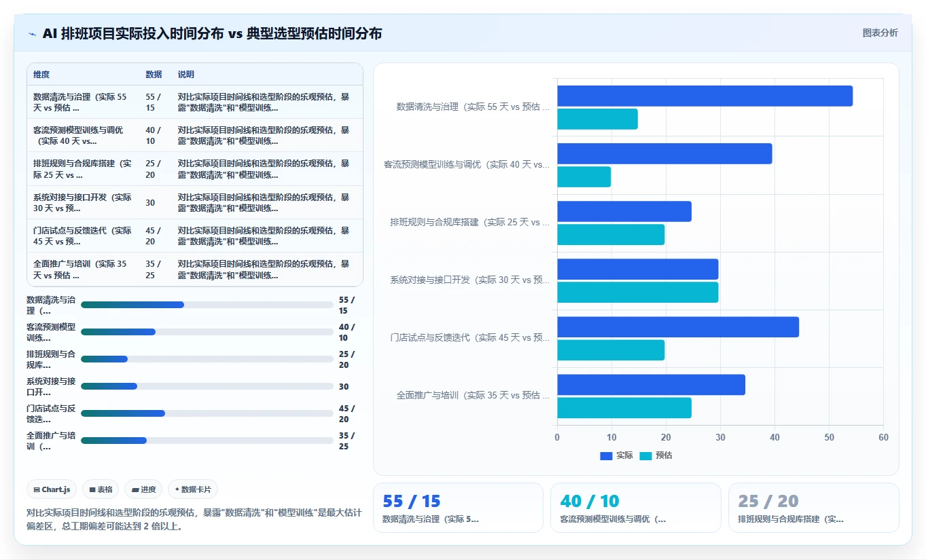Click the 维度 column header
Viewport: 926px width, 560px height.
click(41, 74)
